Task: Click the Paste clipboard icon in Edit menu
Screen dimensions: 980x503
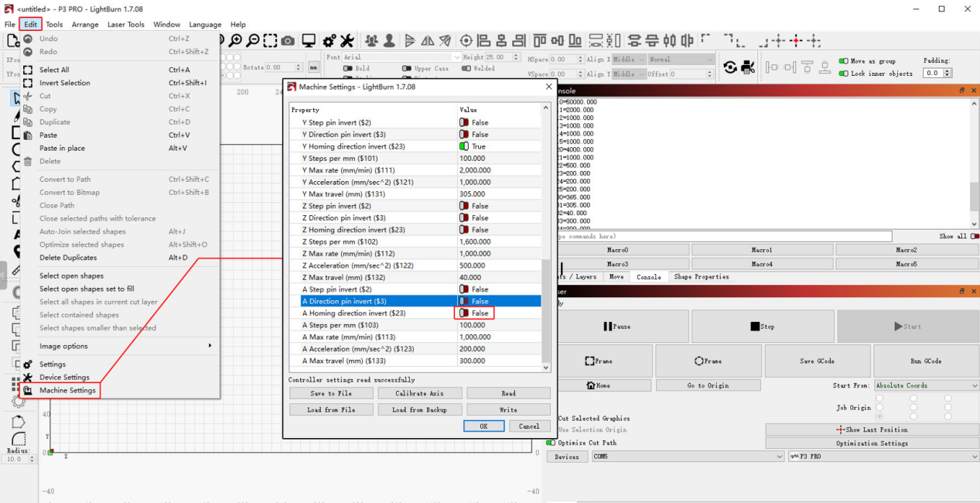Action: click(x=28, y=135)
